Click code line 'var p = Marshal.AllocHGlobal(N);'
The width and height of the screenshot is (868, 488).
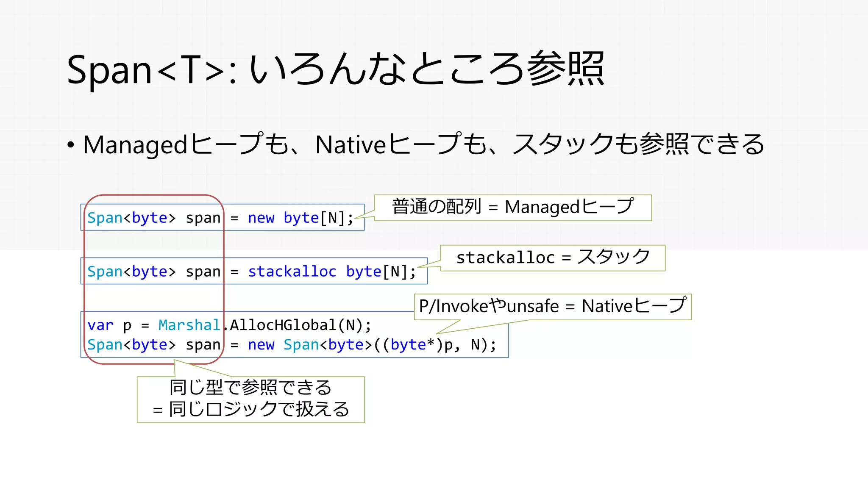[x=229, y=325]
